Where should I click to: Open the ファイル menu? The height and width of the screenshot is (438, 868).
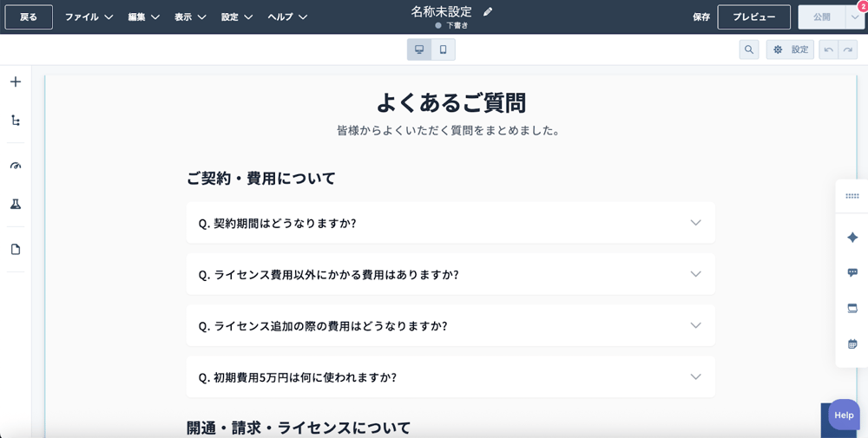tap(89, 17)
